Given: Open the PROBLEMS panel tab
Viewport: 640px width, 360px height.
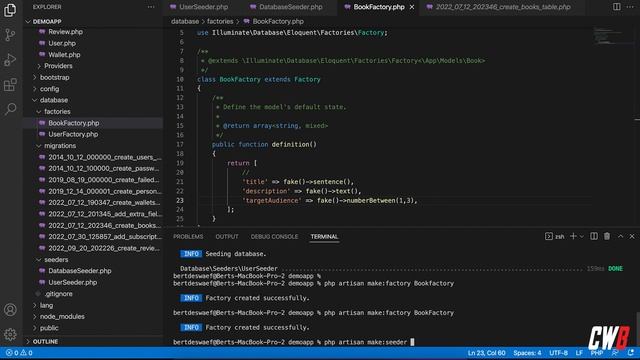Looking at the screenshot, I should pos(188,237).
